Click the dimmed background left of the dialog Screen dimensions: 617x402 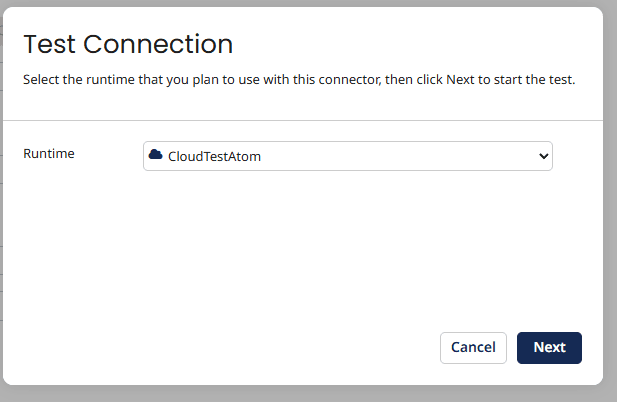(x=4, y=200)
